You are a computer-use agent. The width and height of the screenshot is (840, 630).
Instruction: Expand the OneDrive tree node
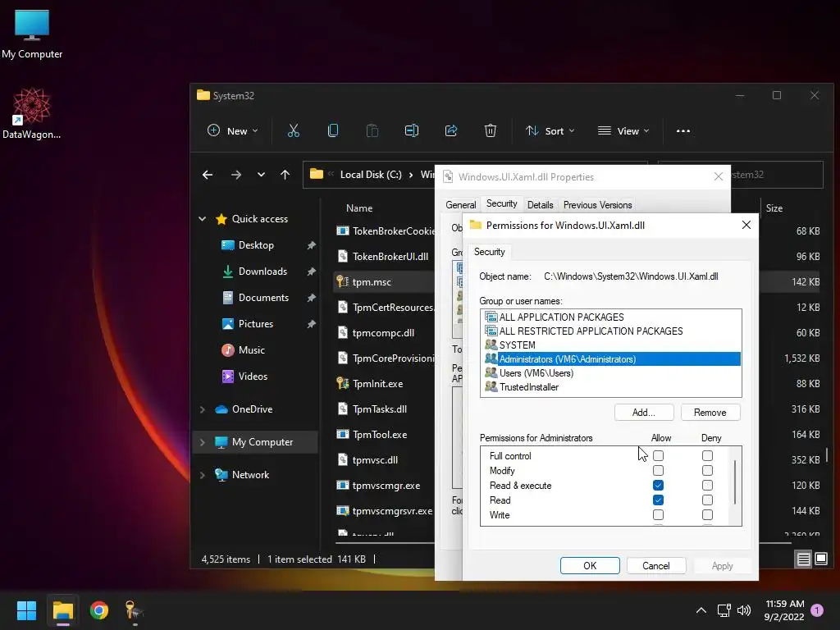(203, 409)
